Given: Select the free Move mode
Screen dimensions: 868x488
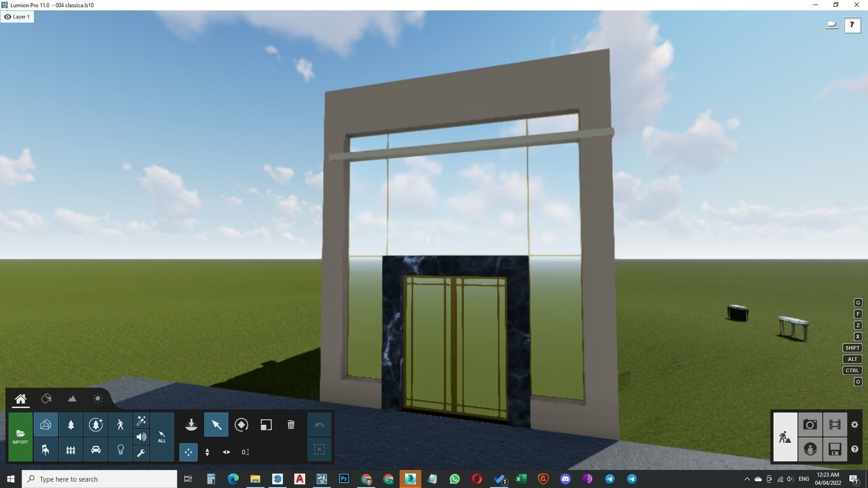Looking at the screenshot, I should click(x=189, y=452).
